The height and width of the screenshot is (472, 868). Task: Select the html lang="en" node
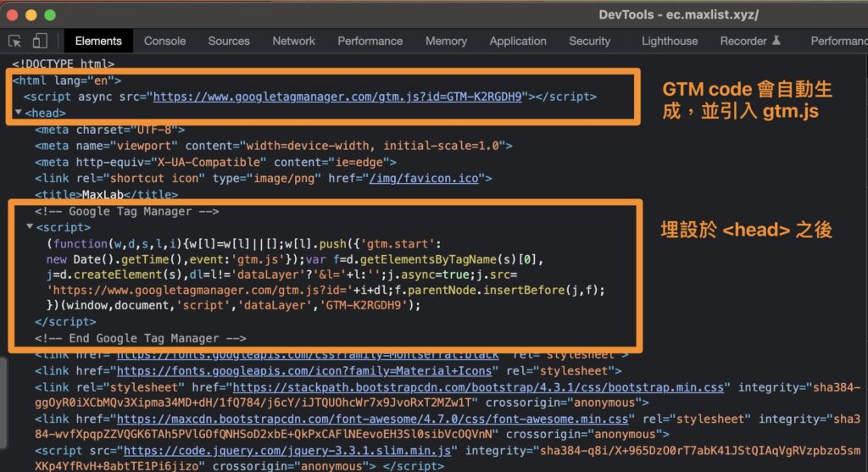tap(67, 81)
